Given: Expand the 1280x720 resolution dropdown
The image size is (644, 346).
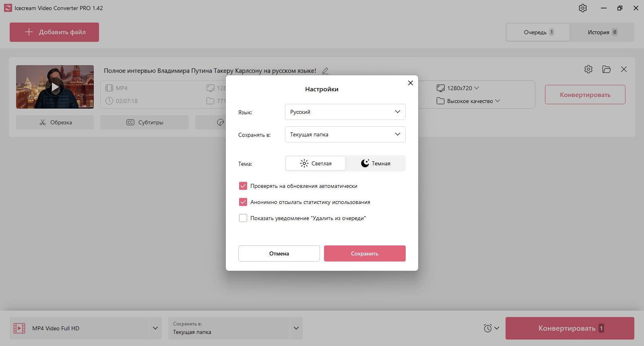Looking at the screenshot, I should point(477,88).
